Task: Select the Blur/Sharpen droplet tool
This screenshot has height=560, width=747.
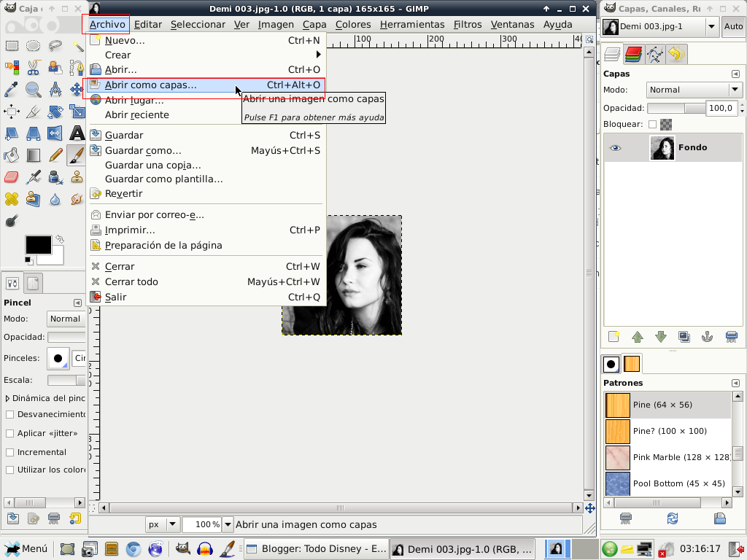Action: [55, 199]
